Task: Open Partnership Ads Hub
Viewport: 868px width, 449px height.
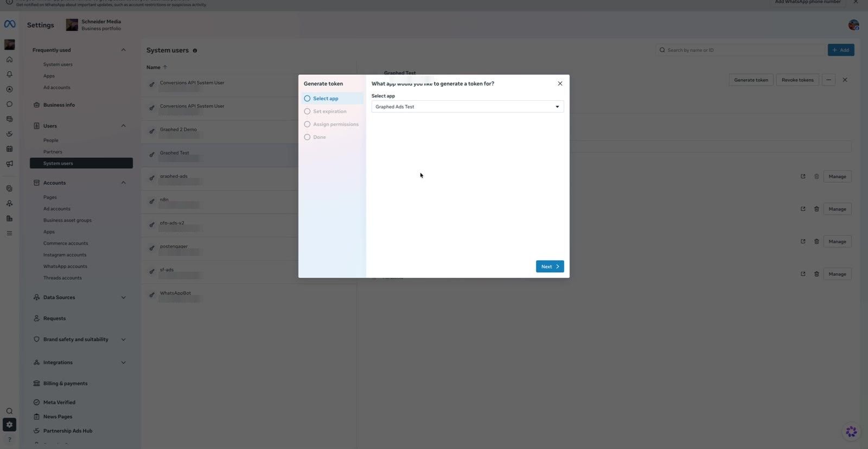Action: coord(68,431)
